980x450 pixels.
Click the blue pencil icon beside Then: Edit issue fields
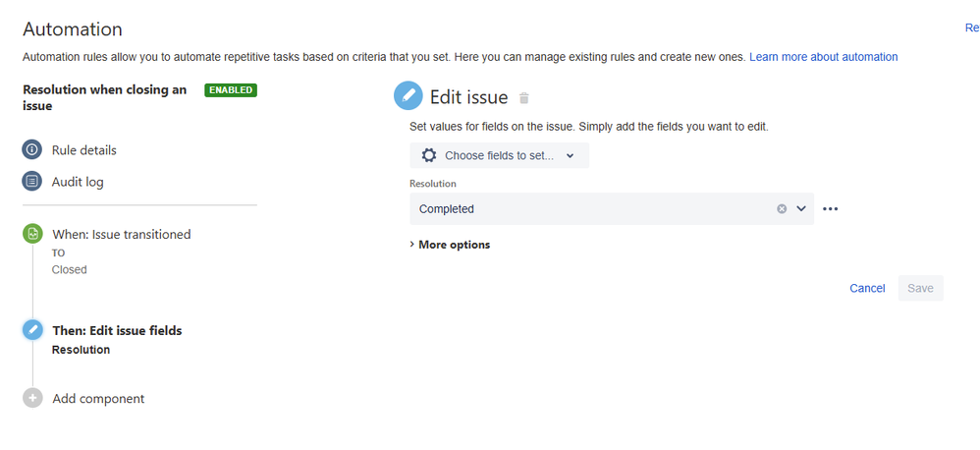tap(32, 329)
